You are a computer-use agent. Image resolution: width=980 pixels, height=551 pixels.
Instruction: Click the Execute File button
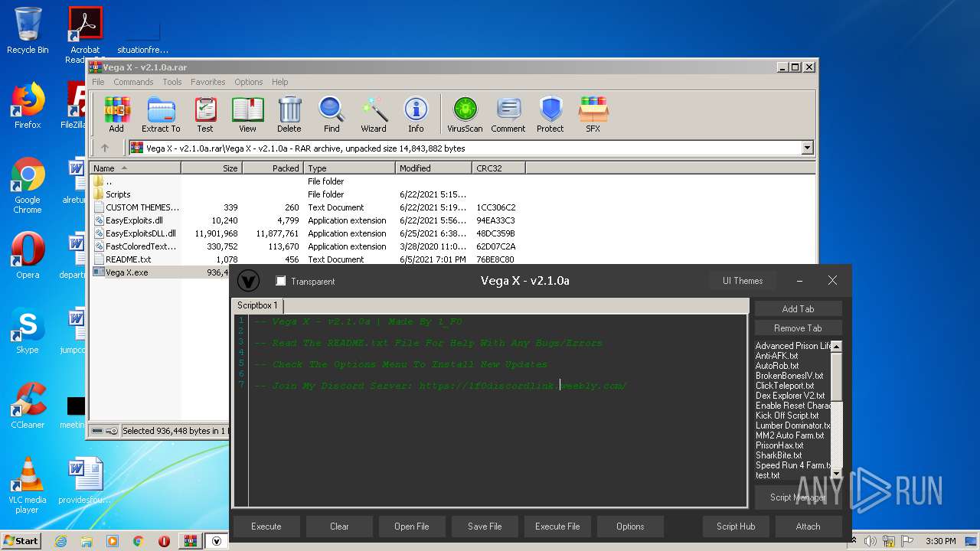(557, 527)
